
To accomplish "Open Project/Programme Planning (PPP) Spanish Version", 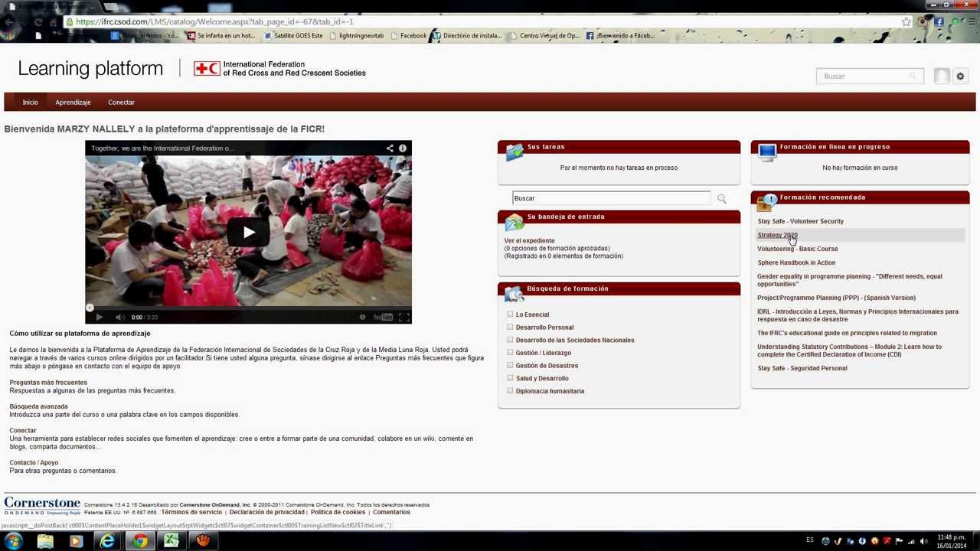I will pyautogui.click(x=836, y=298).
